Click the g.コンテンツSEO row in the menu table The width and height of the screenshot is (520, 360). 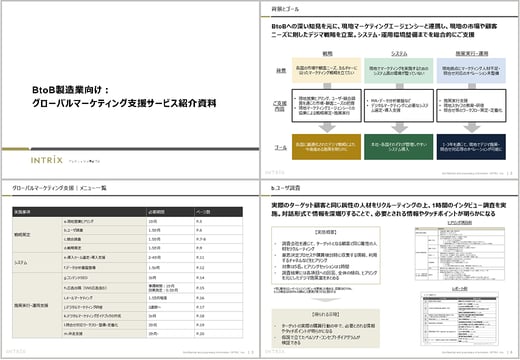(152, 278)
